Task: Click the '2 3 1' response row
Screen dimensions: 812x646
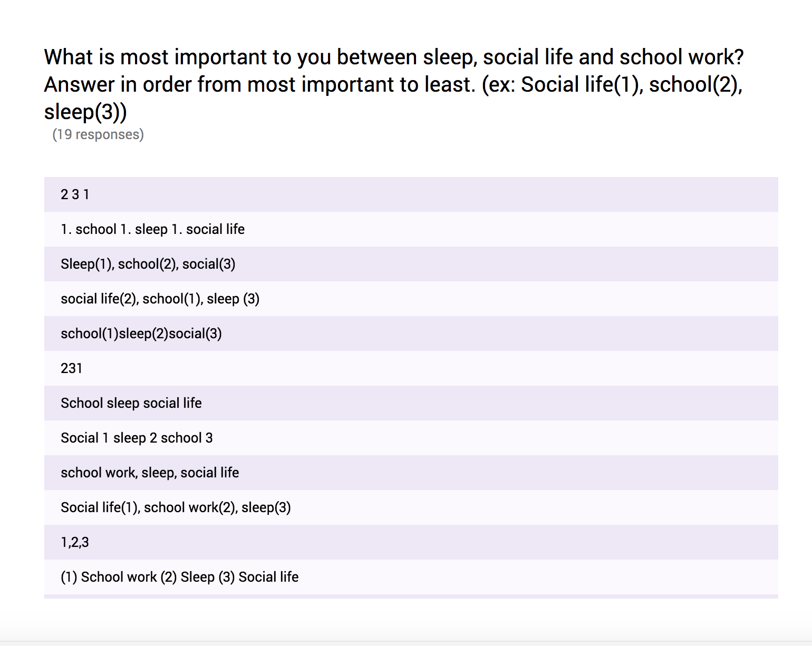Action: tap(411, 194)
